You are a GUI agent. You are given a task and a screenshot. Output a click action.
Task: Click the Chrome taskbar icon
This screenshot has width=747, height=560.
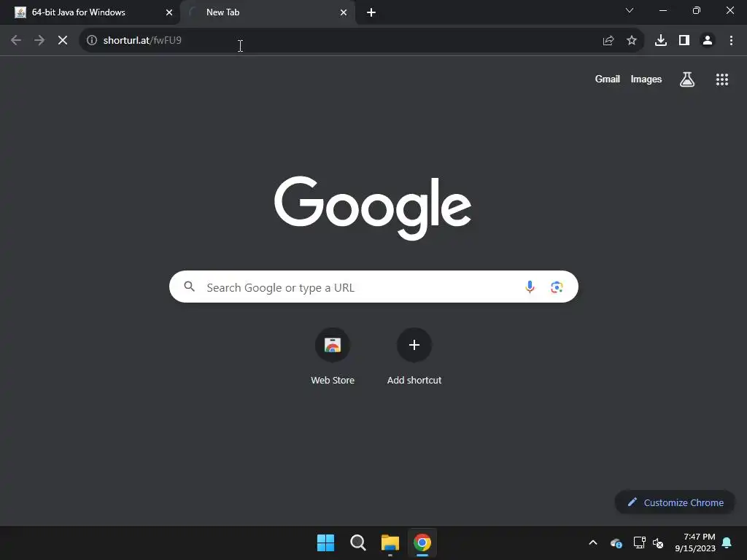tap(422, 542)
